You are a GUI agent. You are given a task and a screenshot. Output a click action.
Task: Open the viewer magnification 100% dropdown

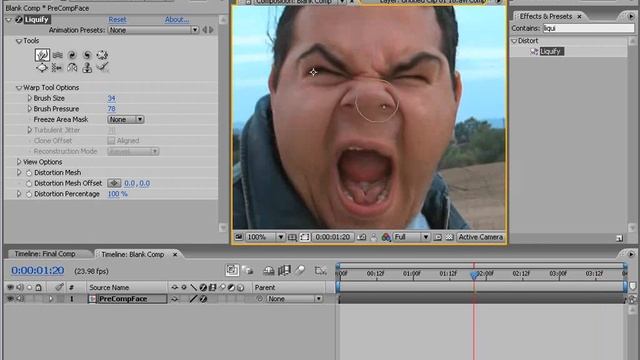(x=265, y=237)
